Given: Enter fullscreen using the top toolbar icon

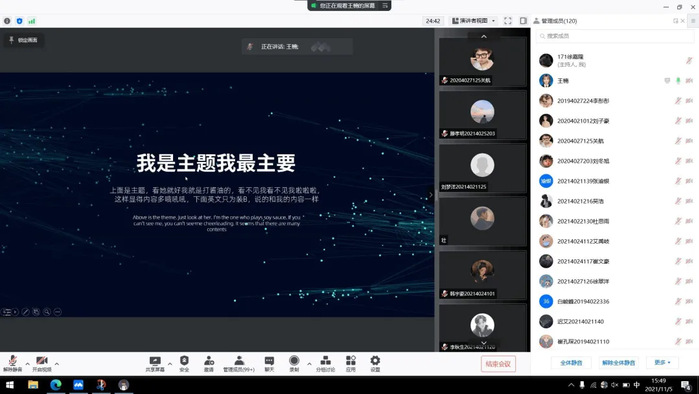Looking at the screenshot, I should (x=508, y=21).
